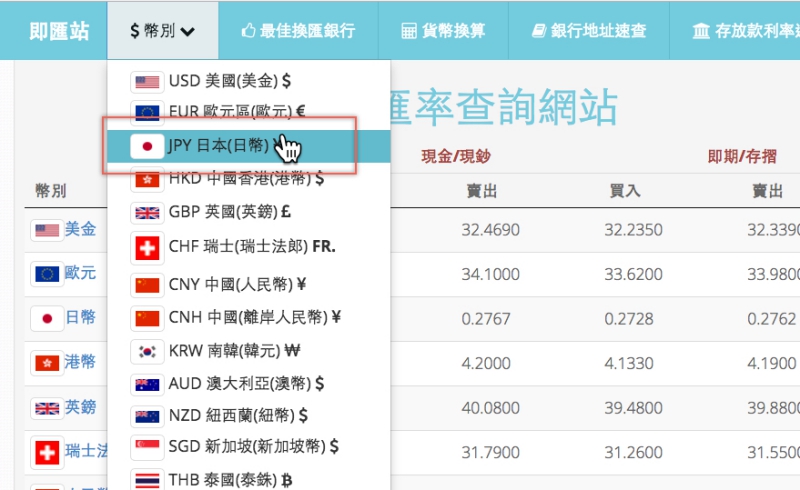Click bank building icon of 存放款利率
The image size is (800, 490).
[x=701, y=31]
